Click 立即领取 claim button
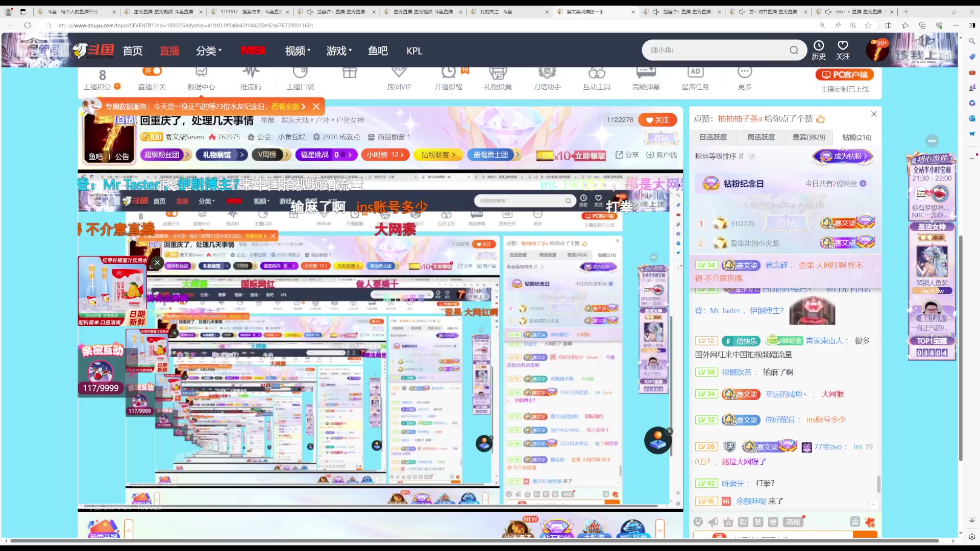The width and height of the screenshot is (980, 551). 590,156
